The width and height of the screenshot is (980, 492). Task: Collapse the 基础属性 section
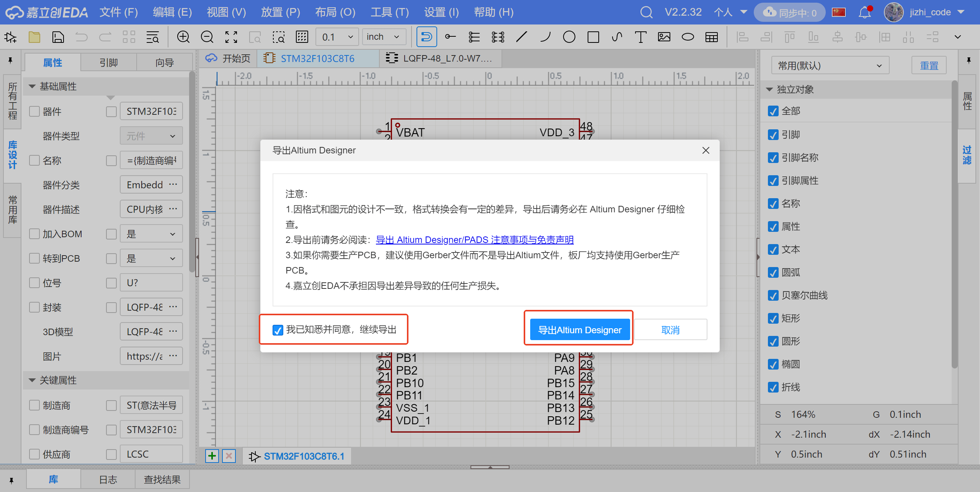[33, 86]
